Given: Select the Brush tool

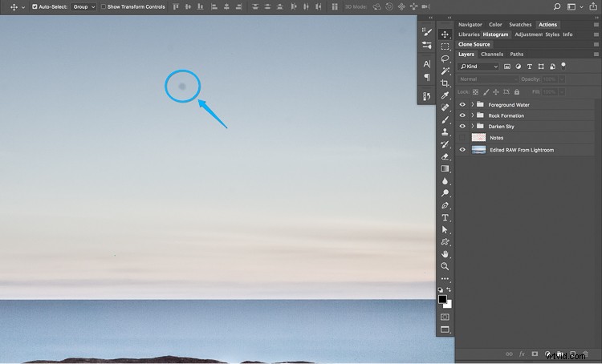Looking at the screenshot, I should point(445,119).
